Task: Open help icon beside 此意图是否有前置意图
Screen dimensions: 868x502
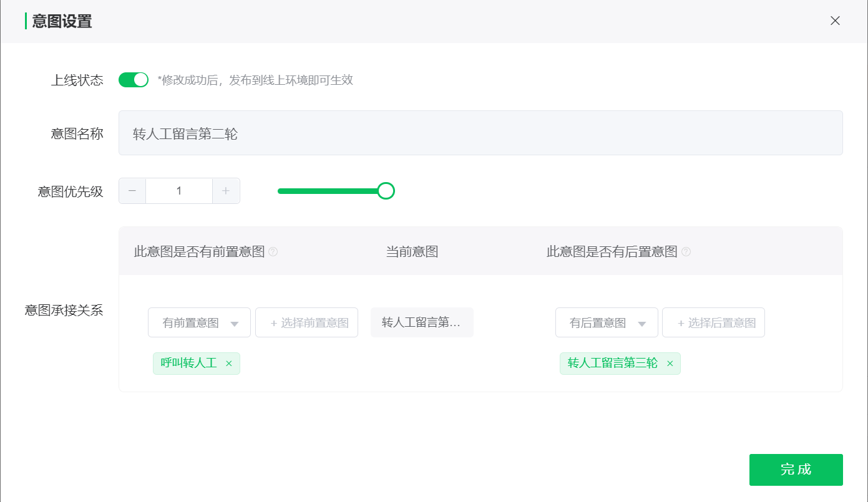Action: [x=273, y=252]
